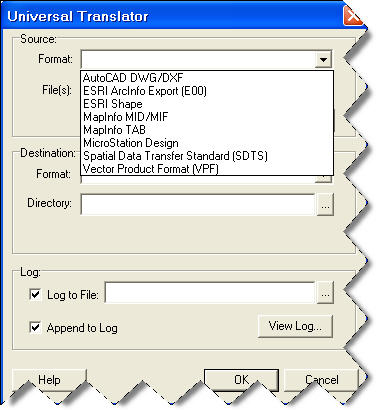
Task: Toggle the Append to Log checkbox
Action: [x=35, y=327]
